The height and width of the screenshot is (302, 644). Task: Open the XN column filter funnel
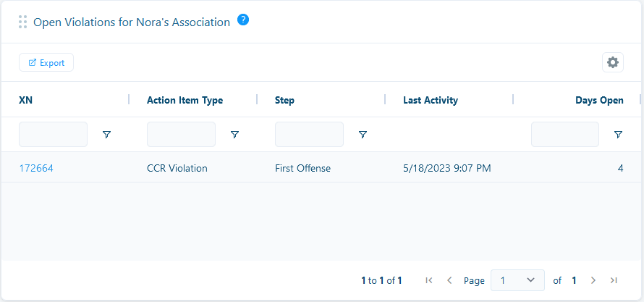tap(106, 135)
